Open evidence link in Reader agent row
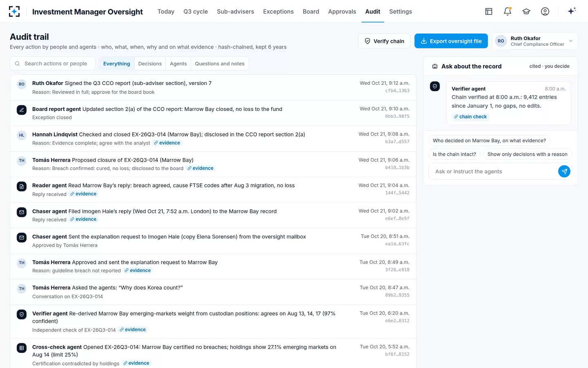This screenshot has height=368, width=588. [x=83, y=194]
